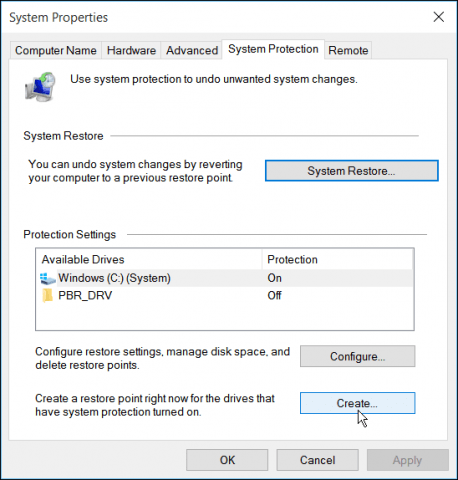Click the System Protection computer shield icon
The width and height of the screenshot is (458, 480).
40,87
